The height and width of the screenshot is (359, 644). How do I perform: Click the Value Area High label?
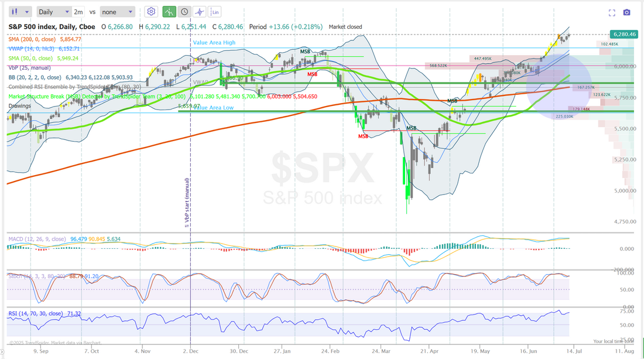[214, 43]
